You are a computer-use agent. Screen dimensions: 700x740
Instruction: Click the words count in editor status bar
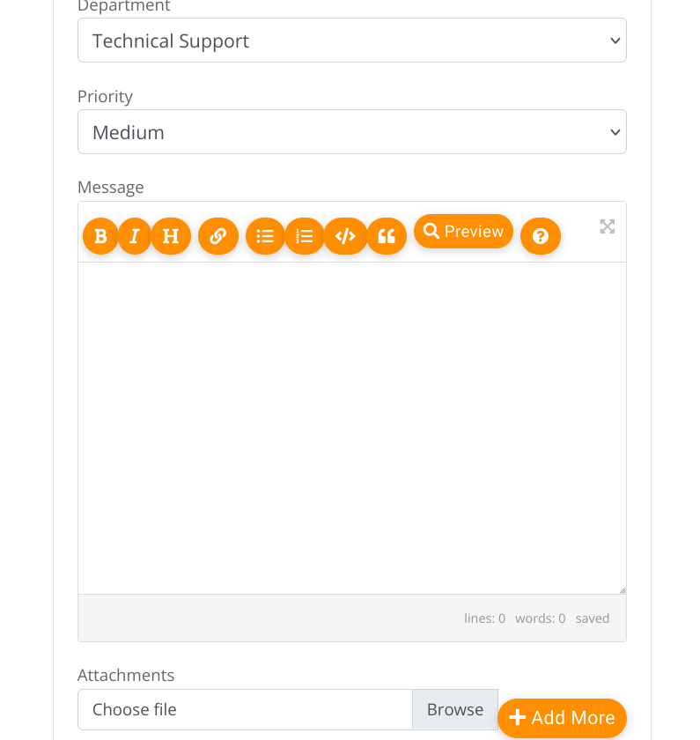point(540,618)
